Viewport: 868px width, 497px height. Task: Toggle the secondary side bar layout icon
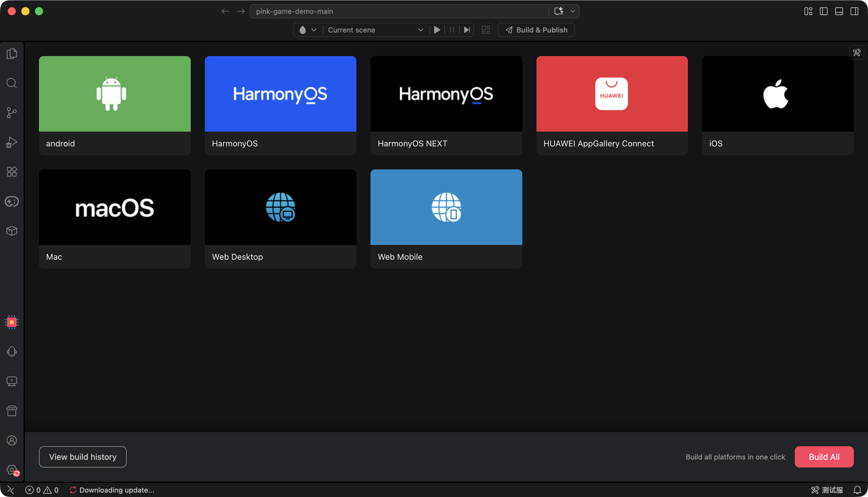[x=854, y=11]
